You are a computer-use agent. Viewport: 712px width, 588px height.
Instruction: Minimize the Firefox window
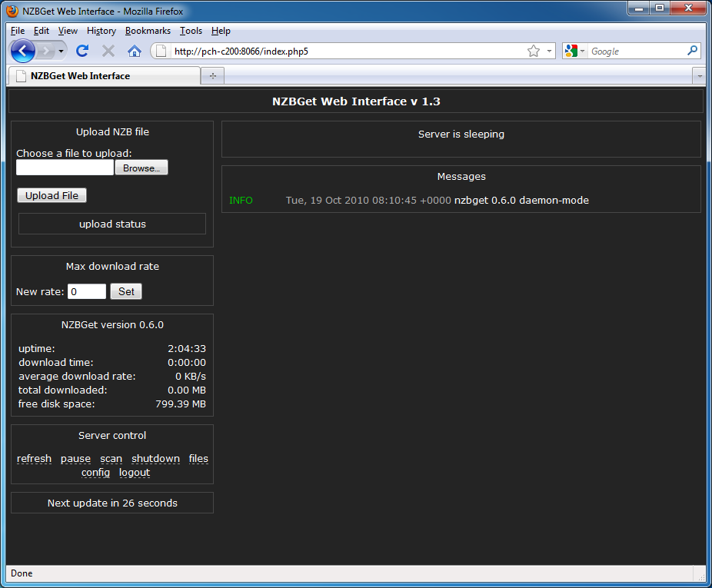click(639, 8)
